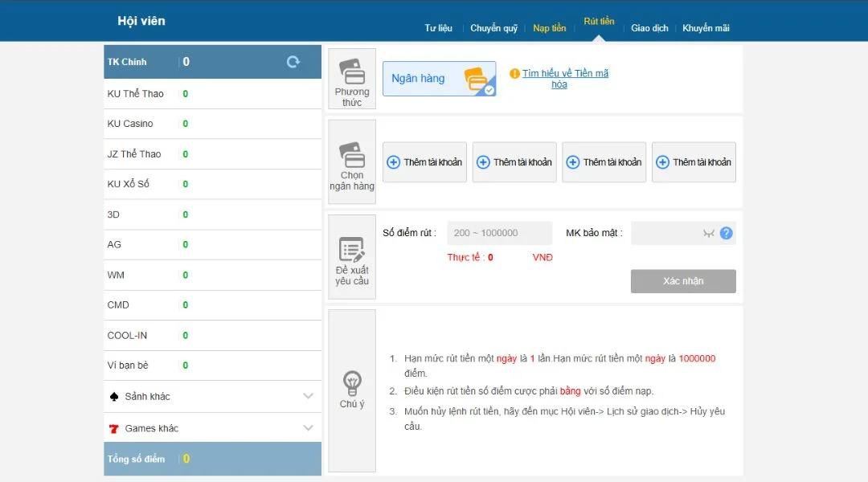Click the third Thêm tài khoản button
Image resolution: width=868 pixels, height=482 pixels.
click(604, 162)
